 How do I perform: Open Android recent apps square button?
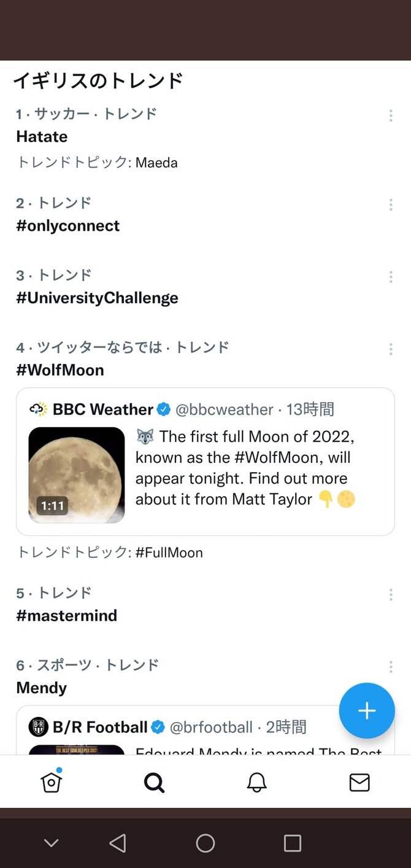[x=293, y=843]
